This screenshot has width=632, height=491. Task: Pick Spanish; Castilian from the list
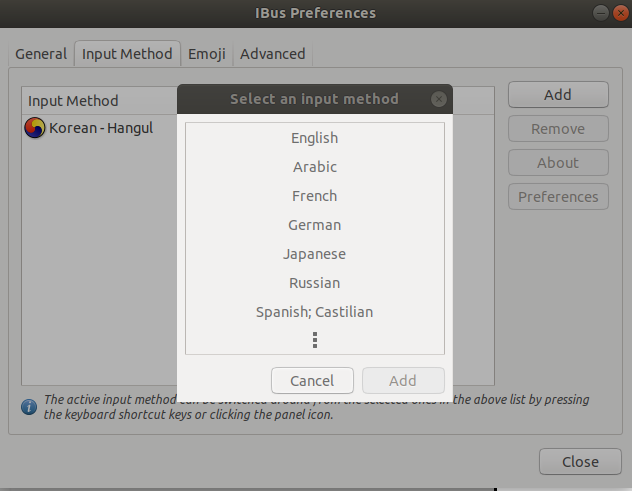tap(315, 312)
